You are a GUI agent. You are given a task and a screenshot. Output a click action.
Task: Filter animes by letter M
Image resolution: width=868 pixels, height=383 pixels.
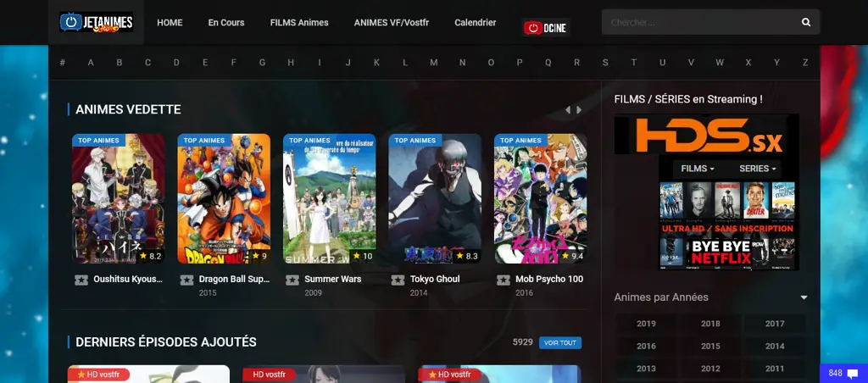tap(433, 63)
